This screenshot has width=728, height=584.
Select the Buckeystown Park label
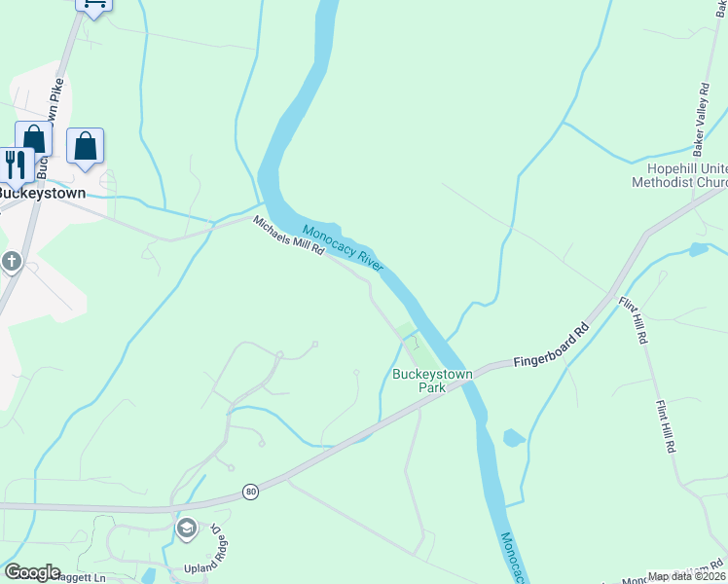click(432, 381)
